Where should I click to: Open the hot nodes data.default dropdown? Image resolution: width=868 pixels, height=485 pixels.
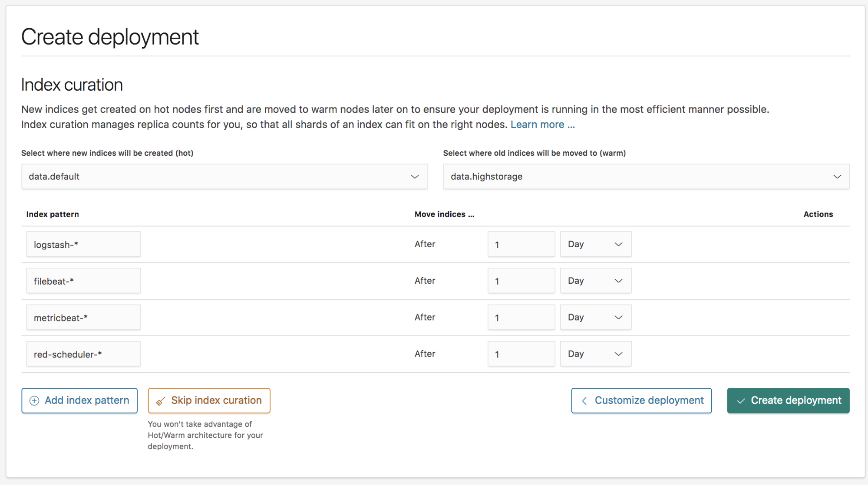(224, 177)
